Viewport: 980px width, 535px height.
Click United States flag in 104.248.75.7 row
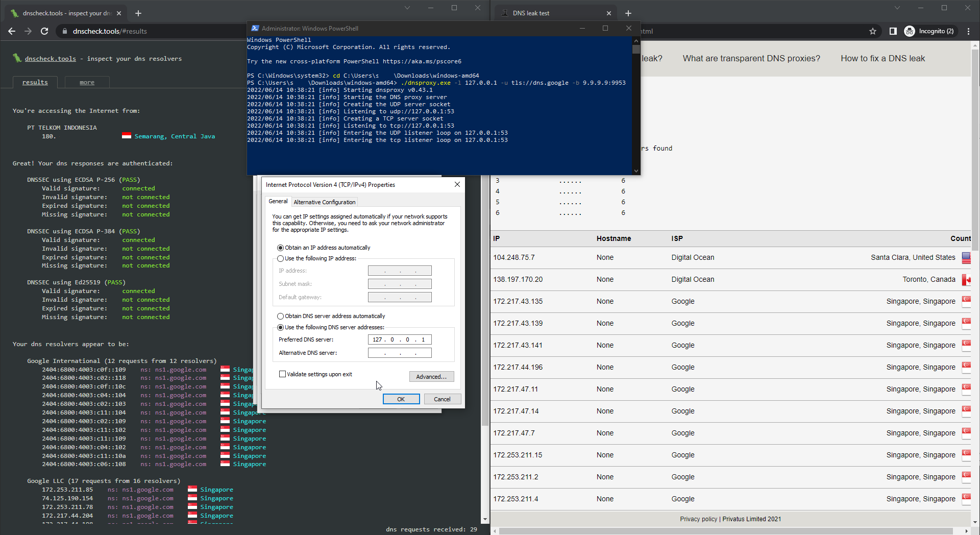click(966, 258)
